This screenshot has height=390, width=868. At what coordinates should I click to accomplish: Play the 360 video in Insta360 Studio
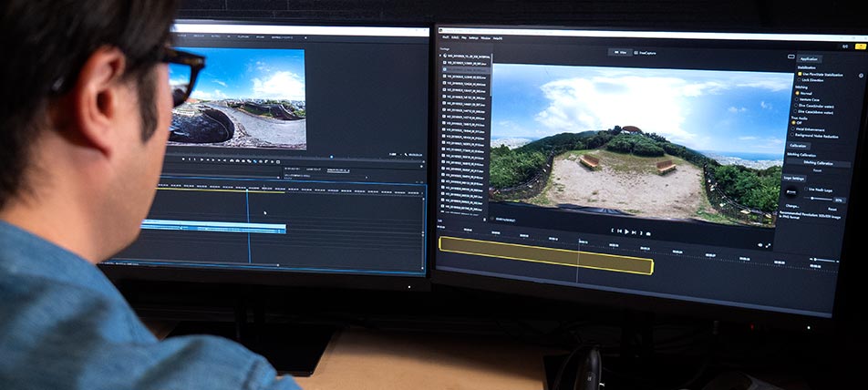click(x=626, y=231)
